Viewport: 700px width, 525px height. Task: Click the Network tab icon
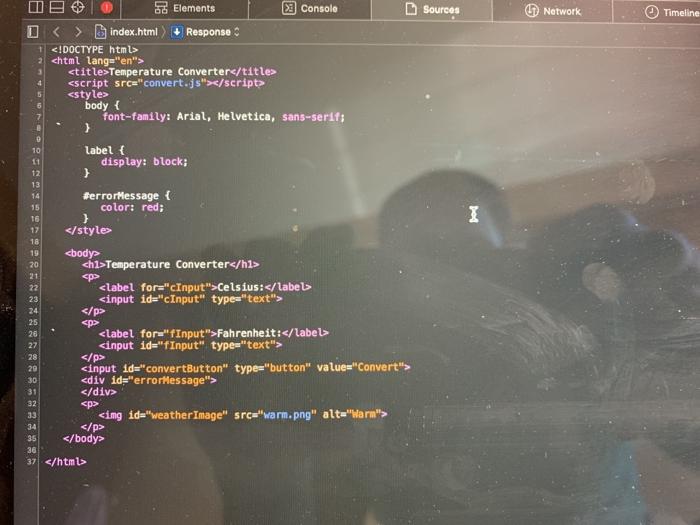coord(531,10)
